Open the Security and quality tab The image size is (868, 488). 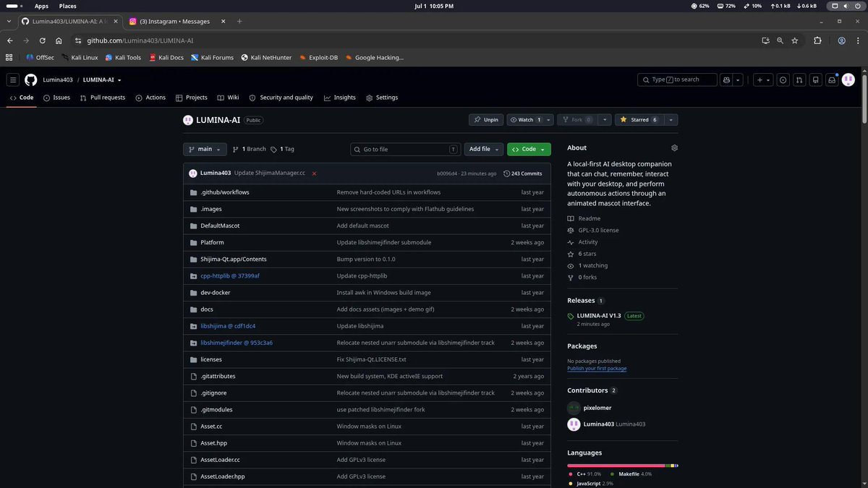(281, 98)
